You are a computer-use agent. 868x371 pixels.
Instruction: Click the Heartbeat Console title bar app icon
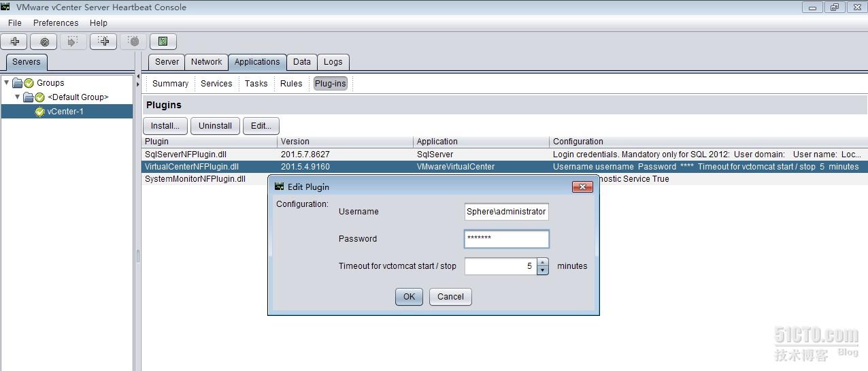(x=5, y=7)
